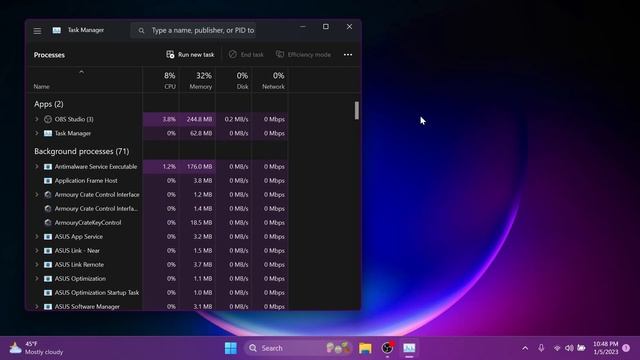Expand Armoury Crate Control Interface row

coord(37,195)
